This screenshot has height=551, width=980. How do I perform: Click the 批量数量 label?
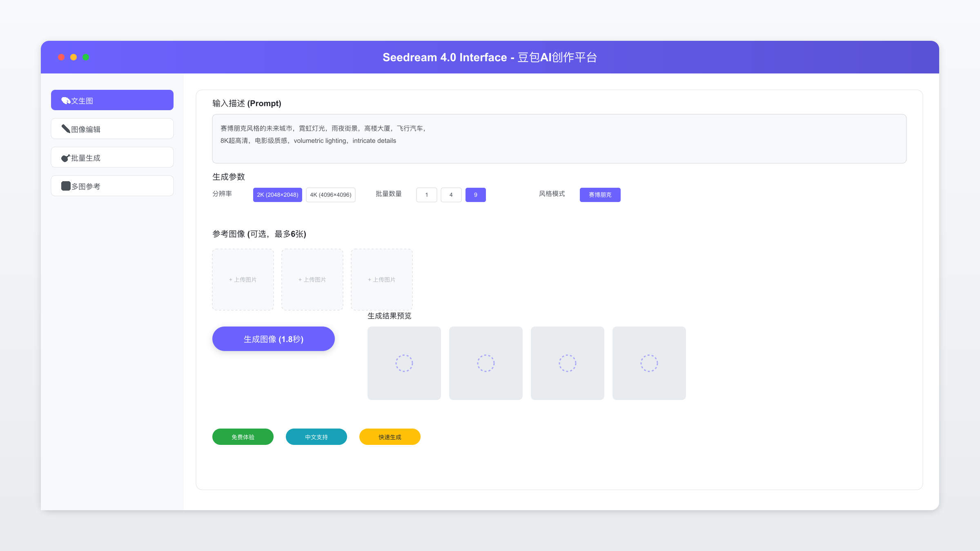389,194
